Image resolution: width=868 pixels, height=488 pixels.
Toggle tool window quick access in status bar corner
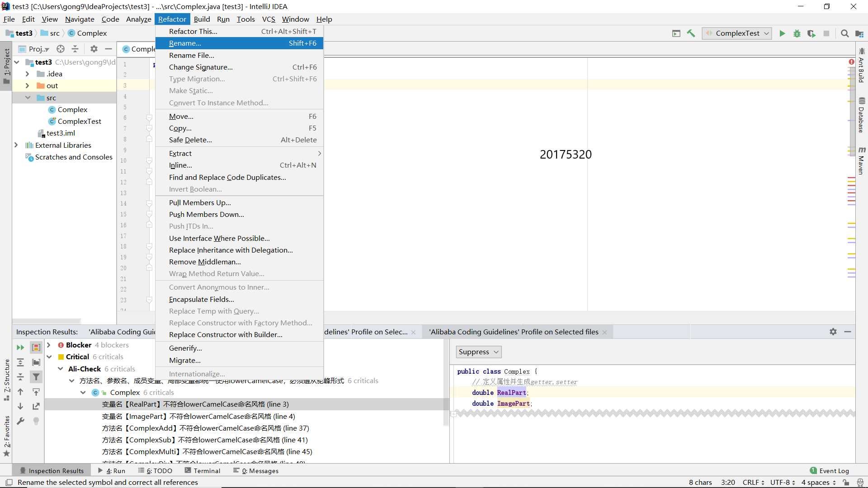(9, 482)
